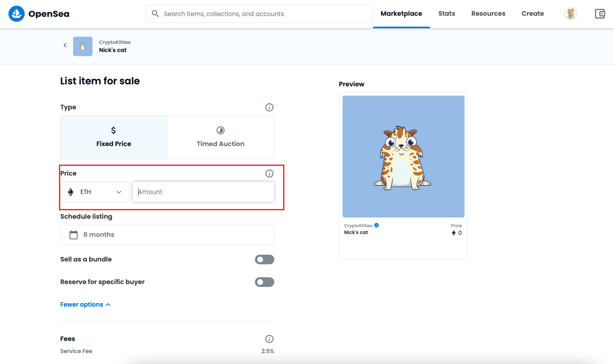The width and height of the screenshot is (614, 364).
Task: Click the search magnifier icon
Action: 155,14
